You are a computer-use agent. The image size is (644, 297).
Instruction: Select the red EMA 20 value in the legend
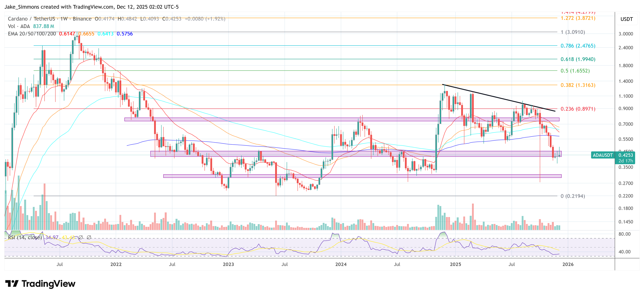(67, 34)
